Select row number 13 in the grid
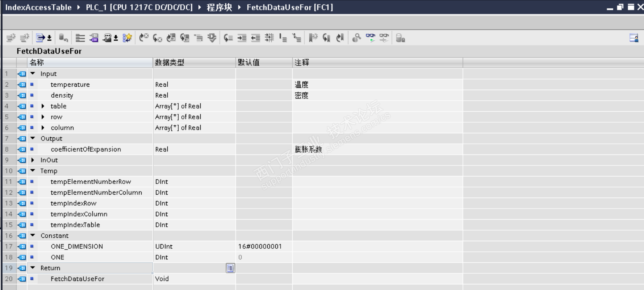Image resolution: width=644 pixels, height=290 pixels. click(x=9, y=203)
